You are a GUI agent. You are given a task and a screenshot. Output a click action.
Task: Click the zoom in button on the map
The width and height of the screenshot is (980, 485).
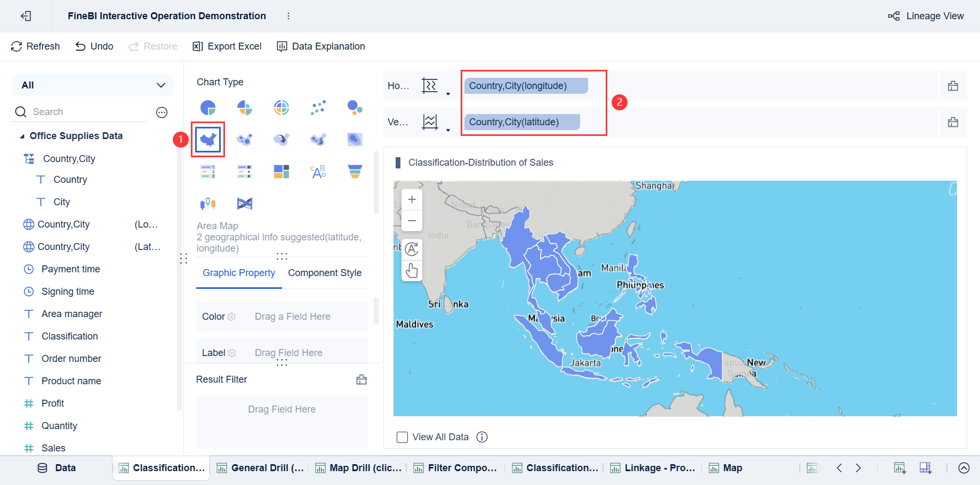[411, 199]
